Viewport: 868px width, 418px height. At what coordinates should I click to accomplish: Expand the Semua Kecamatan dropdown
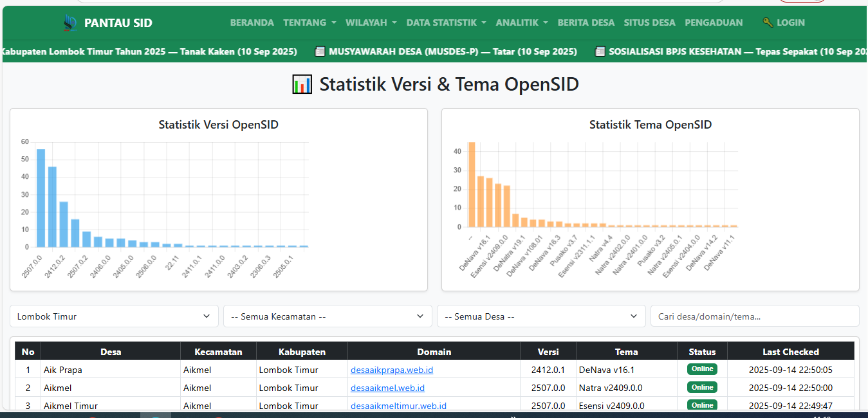[328, 316]
